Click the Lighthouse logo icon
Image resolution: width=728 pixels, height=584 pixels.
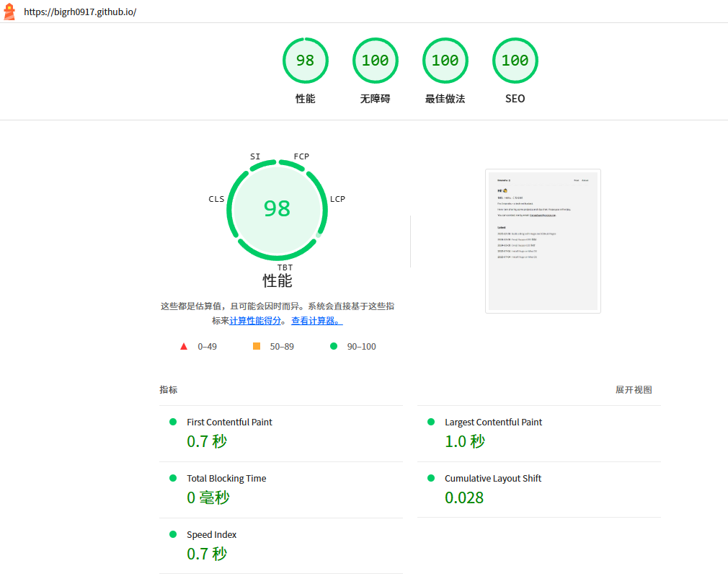[9, 12]
